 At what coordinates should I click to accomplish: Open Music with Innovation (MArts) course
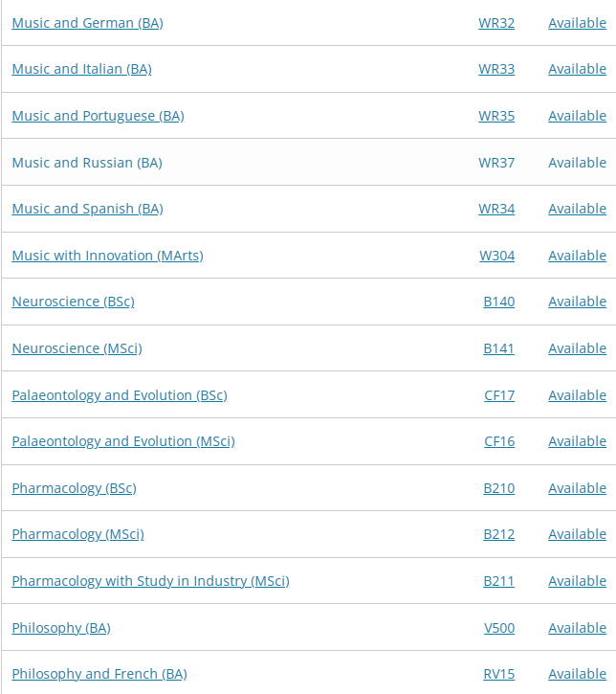107,256
